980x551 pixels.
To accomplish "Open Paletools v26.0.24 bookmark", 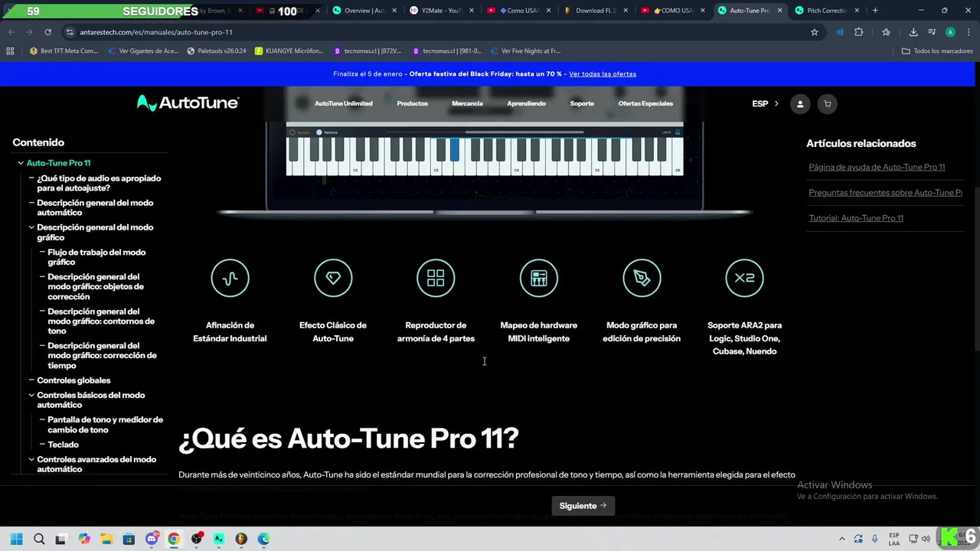I will (215, 51).
